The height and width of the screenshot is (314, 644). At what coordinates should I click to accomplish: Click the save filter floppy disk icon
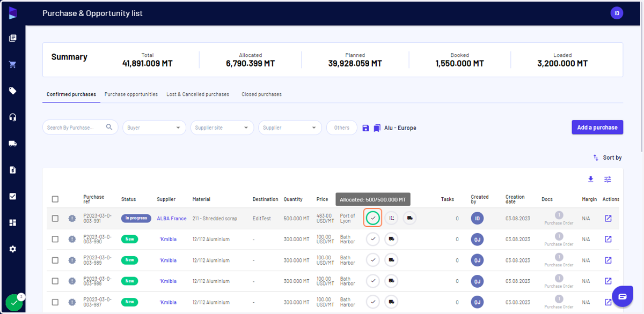[x=366, y=128]
